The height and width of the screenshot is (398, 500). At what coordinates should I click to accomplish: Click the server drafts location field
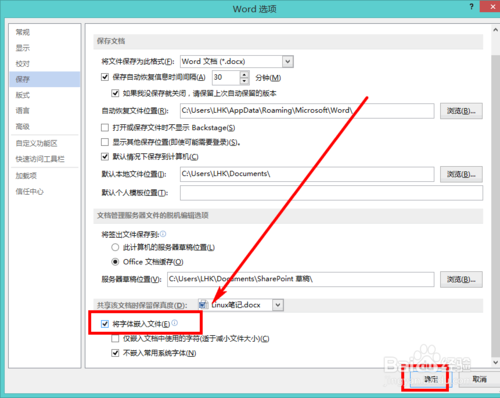pyautogui.click(x=301, y=279)
